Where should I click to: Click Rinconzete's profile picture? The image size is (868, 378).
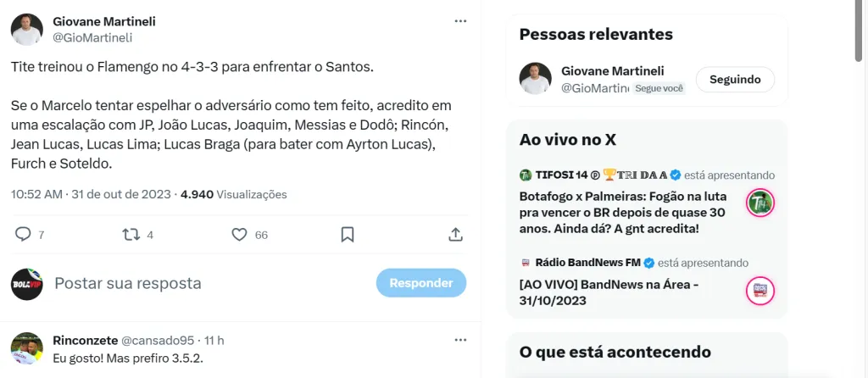26,348
